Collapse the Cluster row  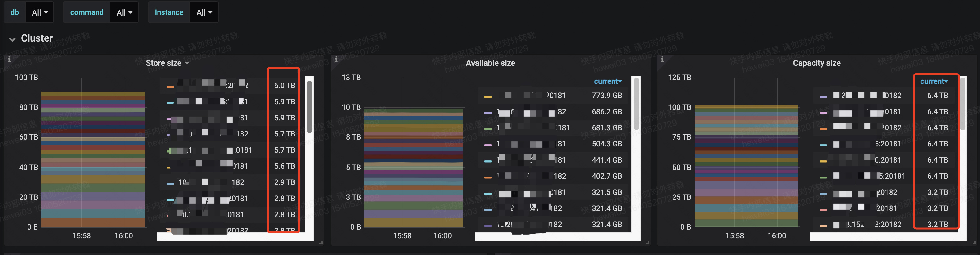[x=12, y=39]
